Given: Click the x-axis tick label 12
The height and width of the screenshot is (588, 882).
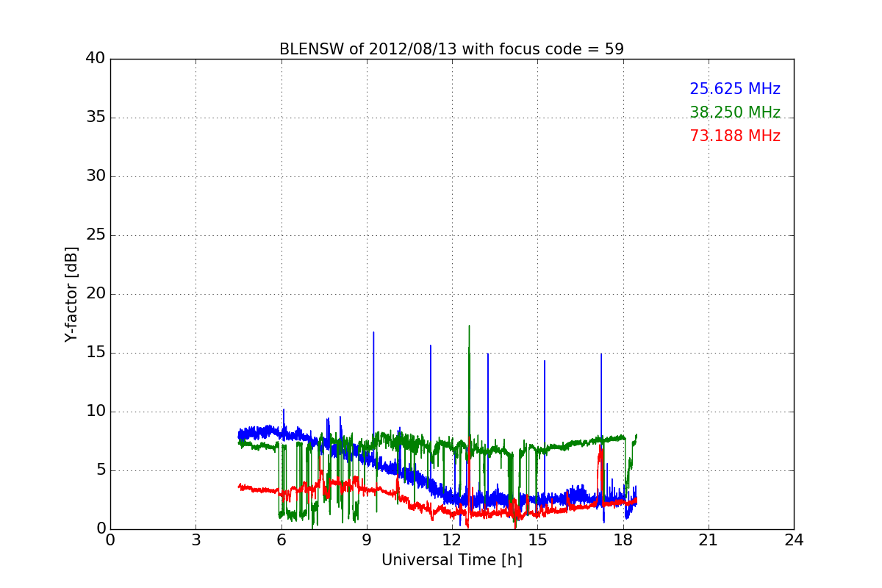Looking at the screenshot, I should point(452,539).
